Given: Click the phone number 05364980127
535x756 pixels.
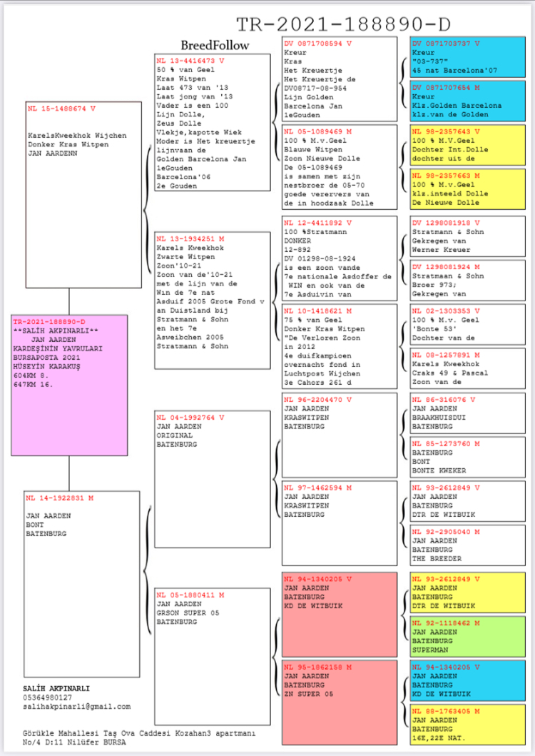Looking at the screenshot, I should [47, 697].
